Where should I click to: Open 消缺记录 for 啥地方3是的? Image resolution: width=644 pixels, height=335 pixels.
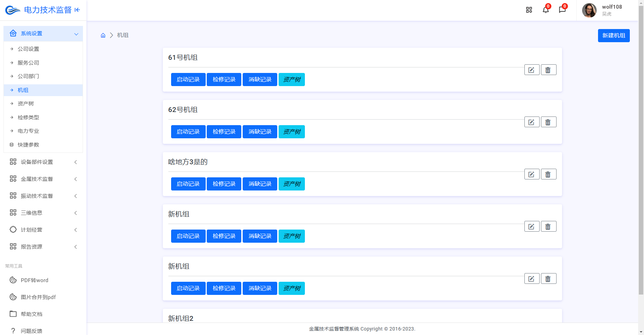[260, 184]
